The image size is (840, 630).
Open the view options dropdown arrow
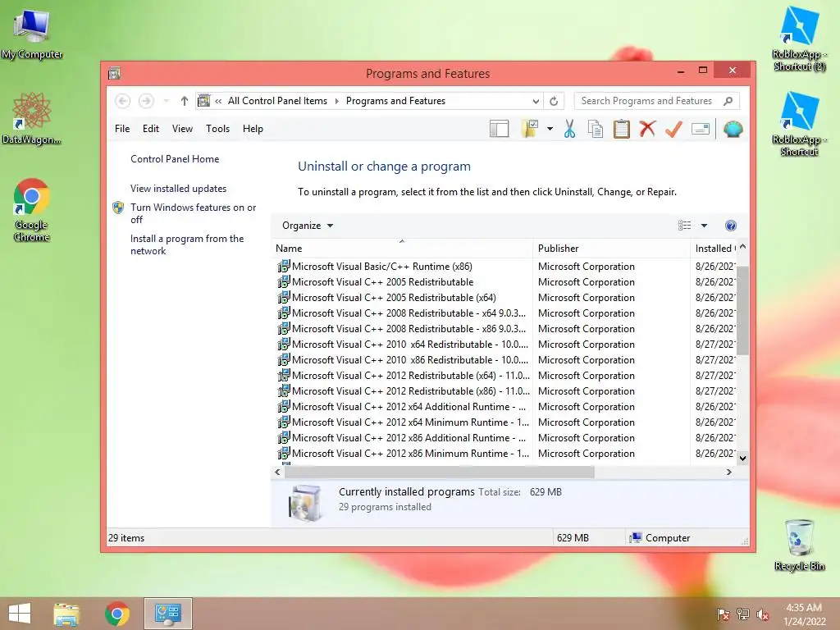704,226
